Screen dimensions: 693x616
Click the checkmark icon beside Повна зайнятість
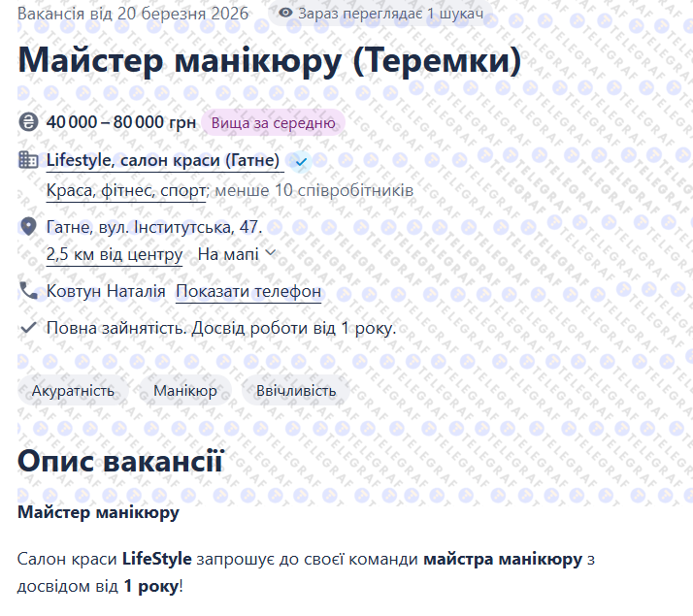pos(28,328)
